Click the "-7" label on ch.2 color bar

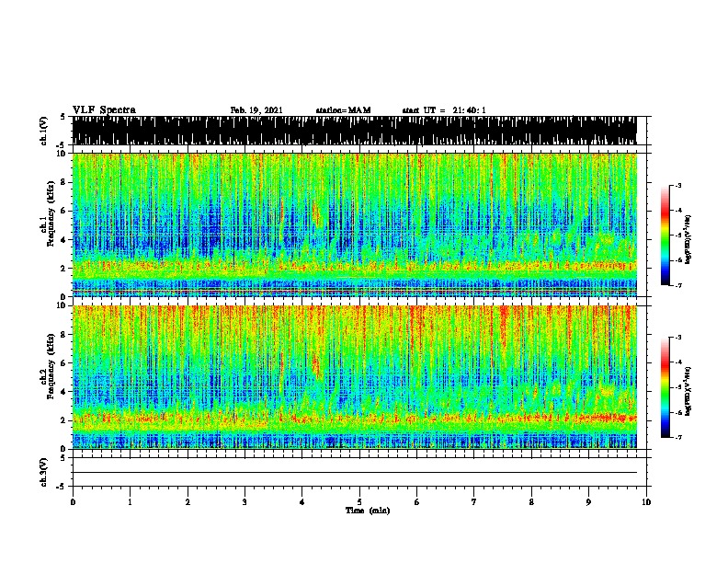click(677, 438)
